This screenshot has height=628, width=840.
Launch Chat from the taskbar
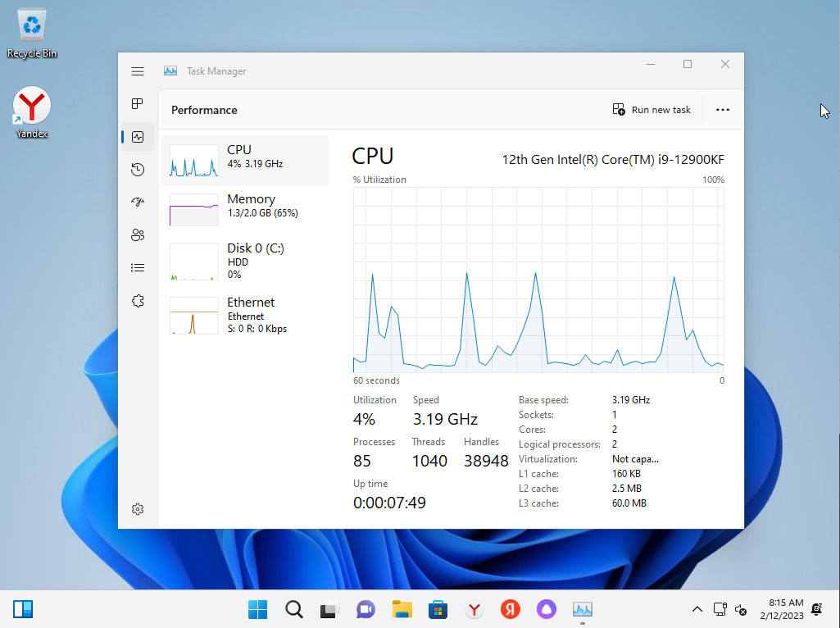click(366, 609)
